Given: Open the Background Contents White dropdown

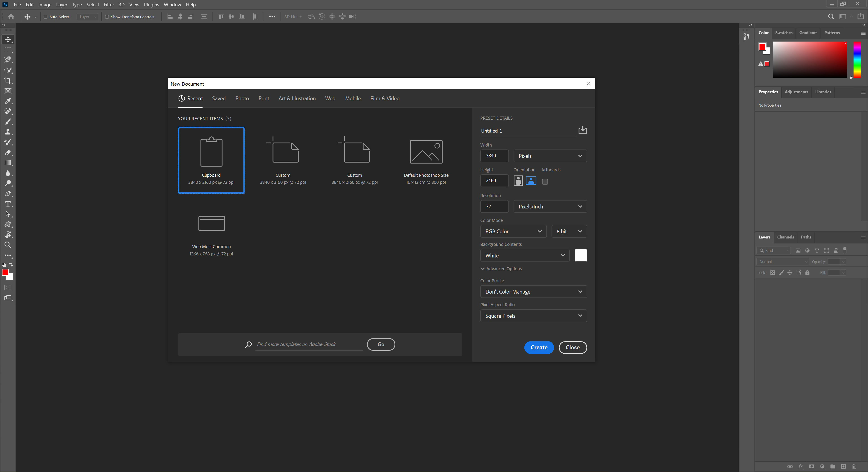Looking at the screenshot, I should tap(524, 255).
